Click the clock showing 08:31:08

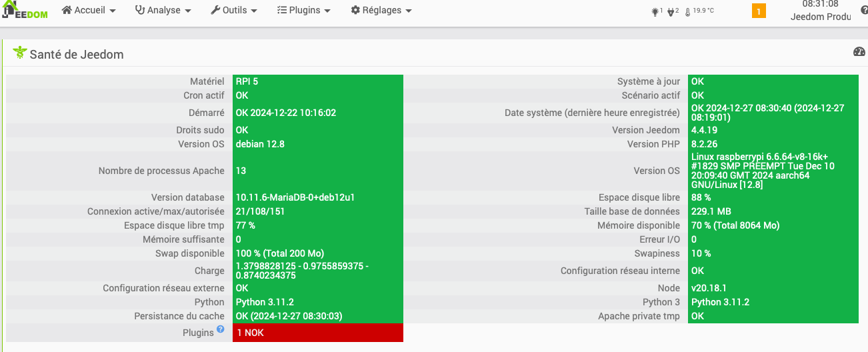(820, 4)
